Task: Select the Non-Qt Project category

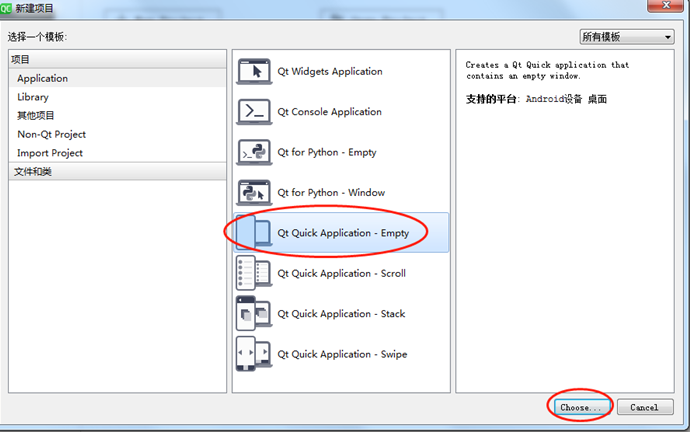Action: [117, 134]
